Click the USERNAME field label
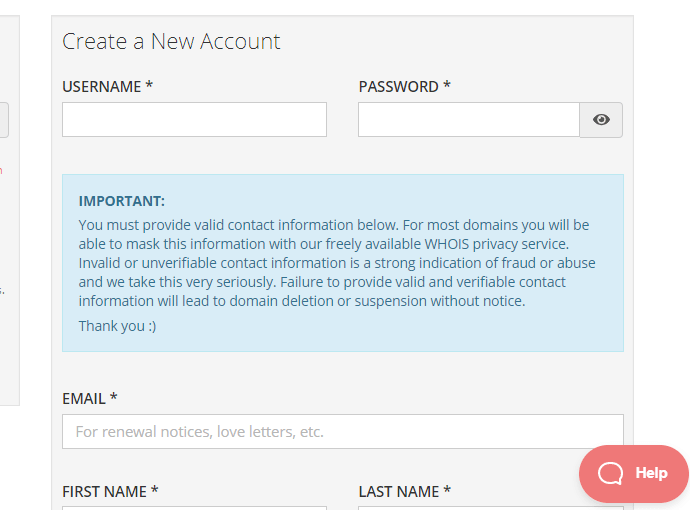The height and width of the screenshot is (510, 690). click(x=107, y=87)
